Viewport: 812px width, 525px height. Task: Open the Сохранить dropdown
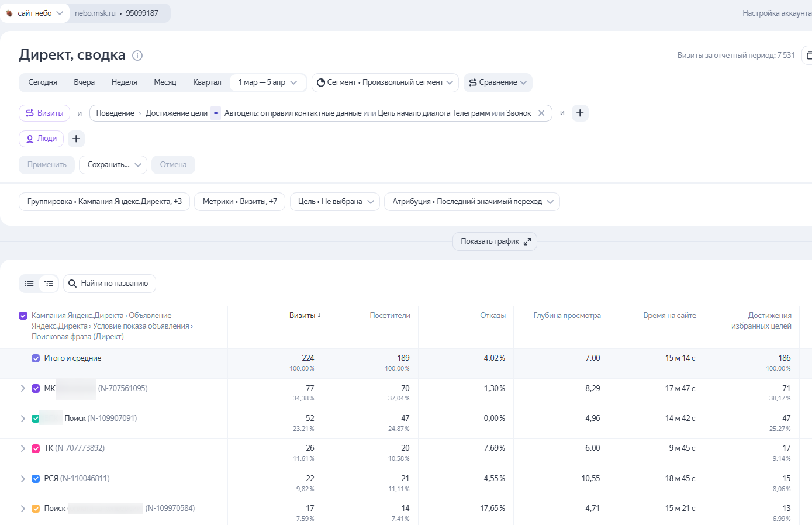(x=113, y=165)
